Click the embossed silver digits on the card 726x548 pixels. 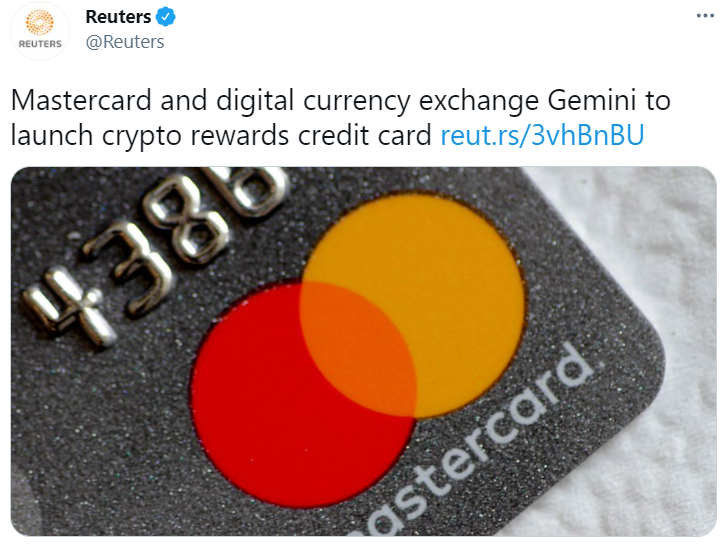click(153, 250)
